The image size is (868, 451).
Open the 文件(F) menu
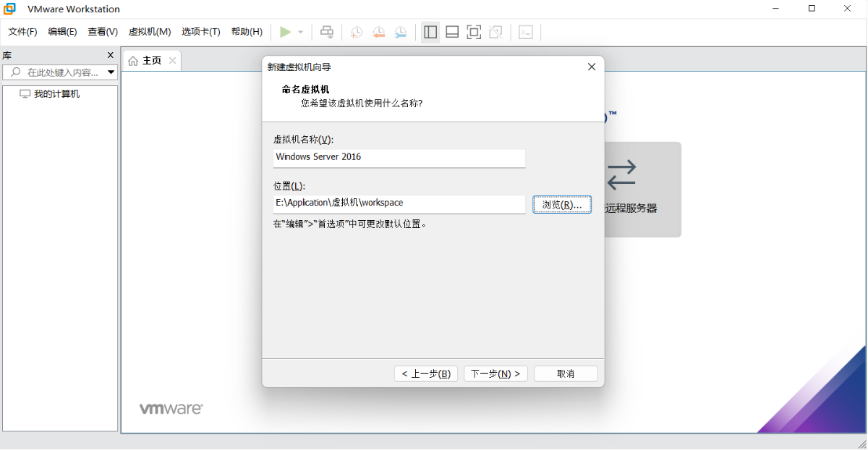click(x=22, y=32)
